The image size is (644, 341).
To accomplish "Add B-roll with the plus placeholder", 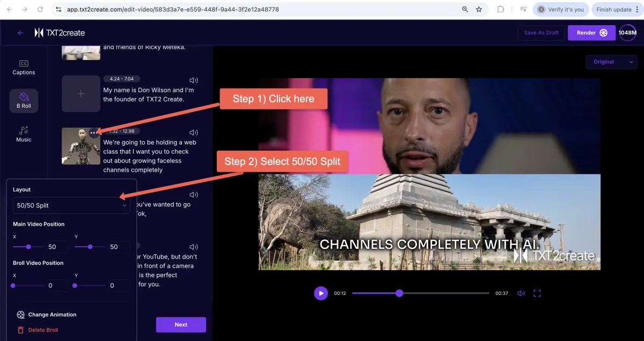I will pos(81,94).
